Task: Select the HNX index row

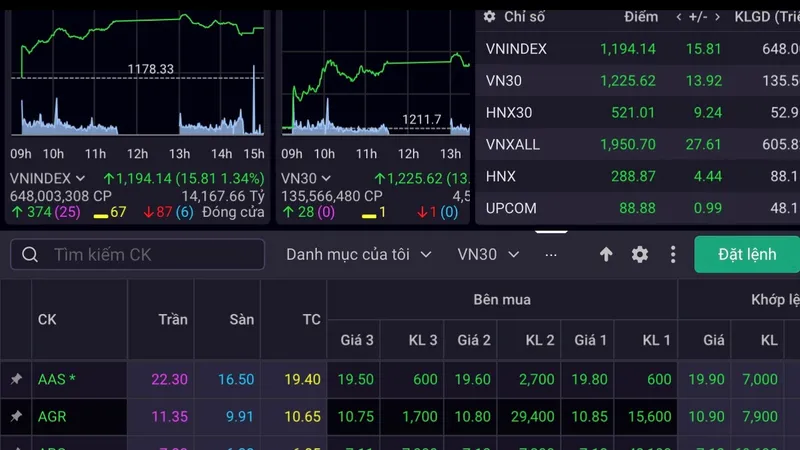Action: [x=638, y=176]
